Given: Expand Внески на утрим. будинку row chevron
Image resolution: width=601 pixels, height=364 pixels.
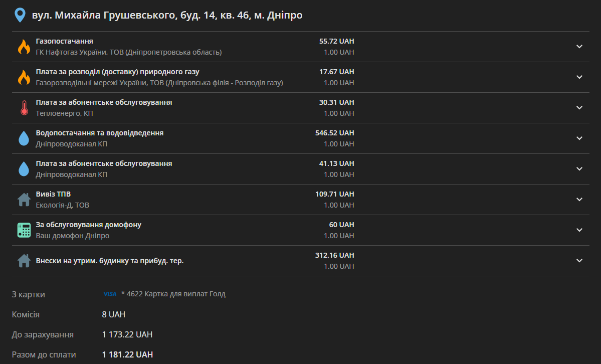Looking at the screenshot, I should tap(579, 261).
